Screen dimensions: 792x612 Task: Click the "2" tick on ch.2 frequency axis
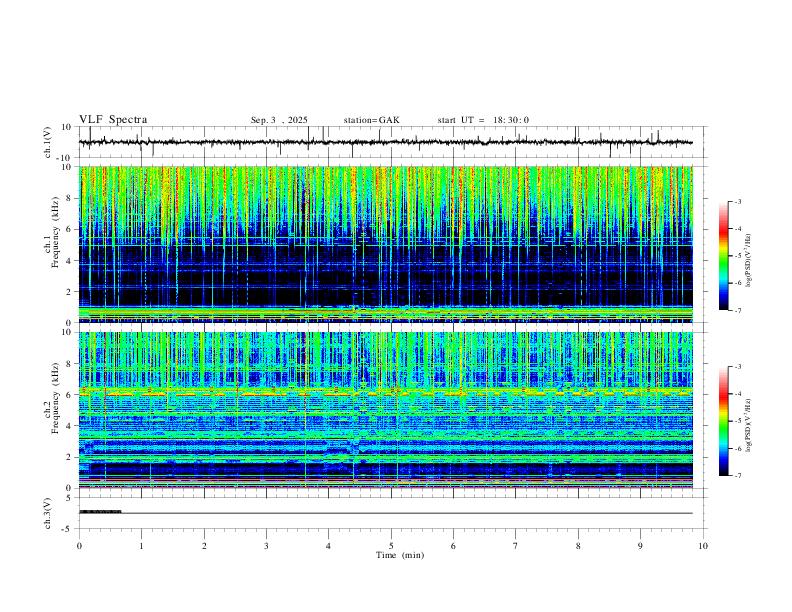pos(70,457)
